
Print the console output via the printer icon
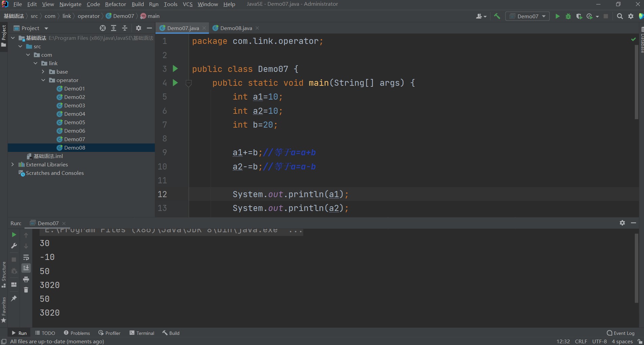pyautogui.click(x=26, y=279)
